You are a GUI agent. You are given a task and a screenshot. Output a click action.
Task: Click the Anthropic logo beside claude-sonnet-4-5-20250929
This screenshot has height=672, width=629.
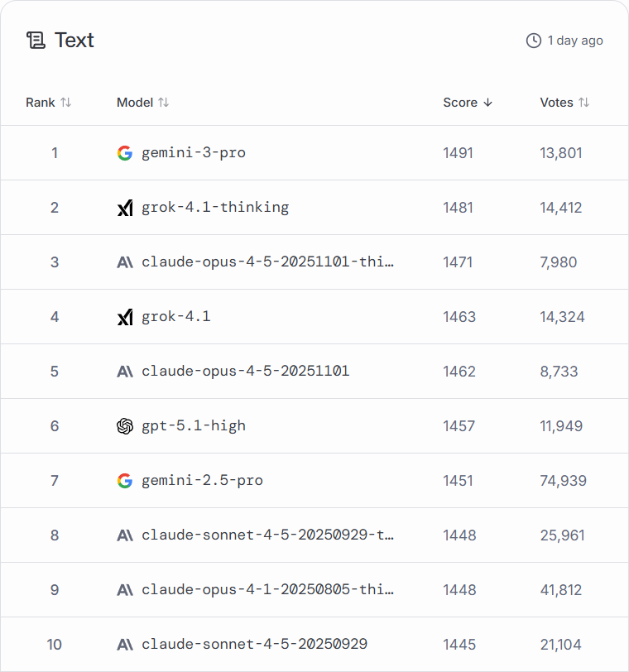tap(125, 645)
